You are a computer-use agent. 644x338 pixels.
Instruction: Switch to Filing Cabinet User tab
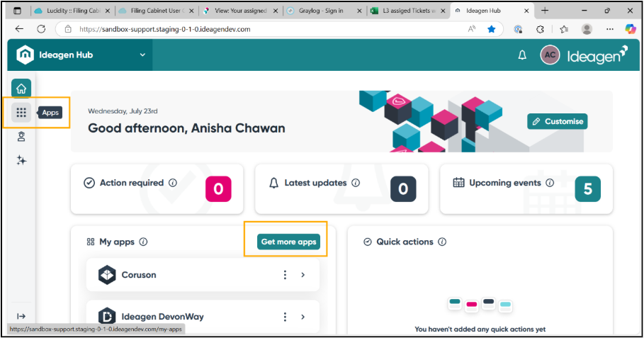click(x=157, y=11)
